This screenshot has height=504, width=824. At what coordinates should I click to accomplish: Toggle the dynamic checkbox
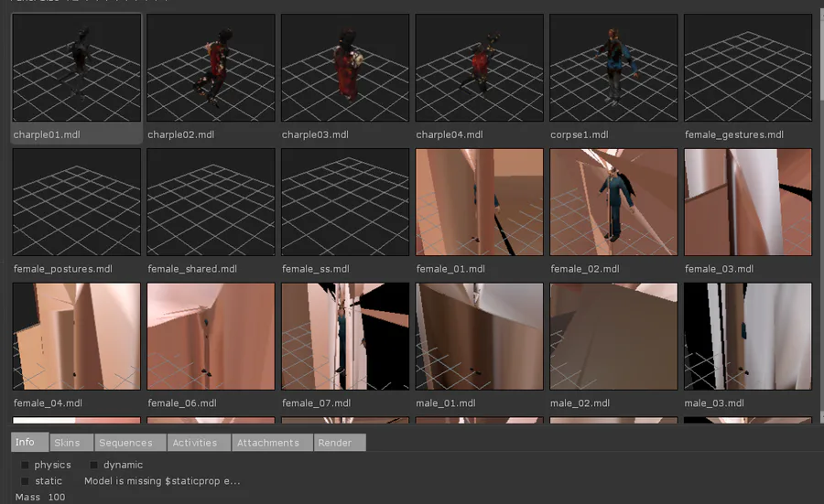(93, 466)
